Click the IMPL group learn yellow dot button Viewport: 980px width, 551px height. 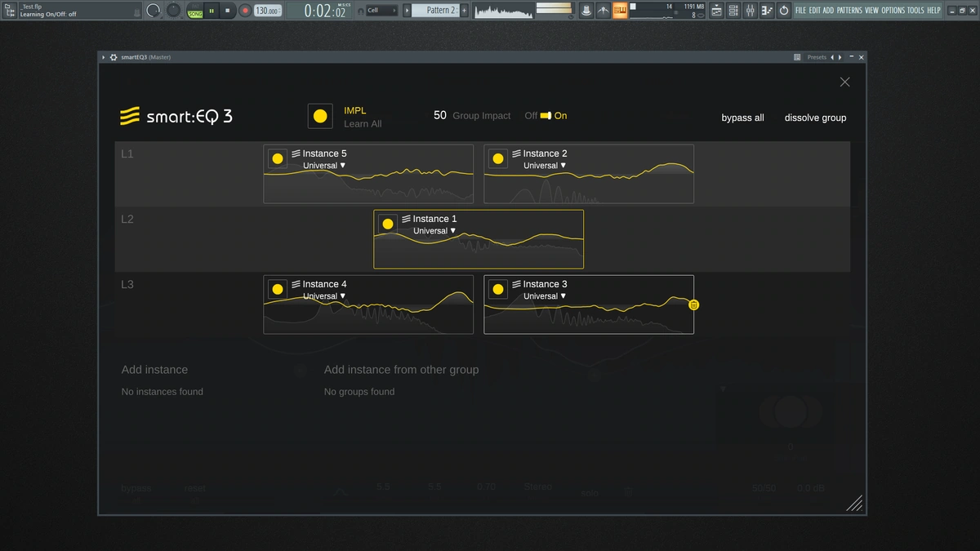[x=320, y=116]
